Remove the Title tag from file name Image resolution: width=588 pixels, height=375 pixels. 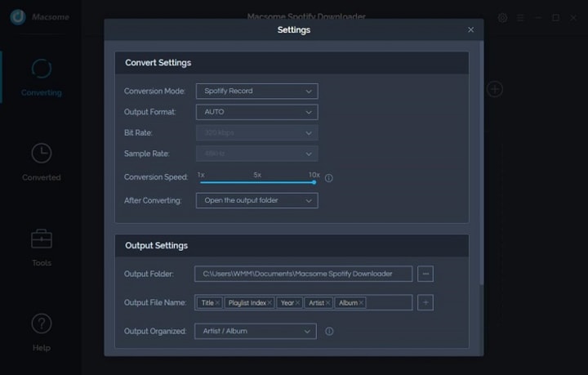pos(217,302)
